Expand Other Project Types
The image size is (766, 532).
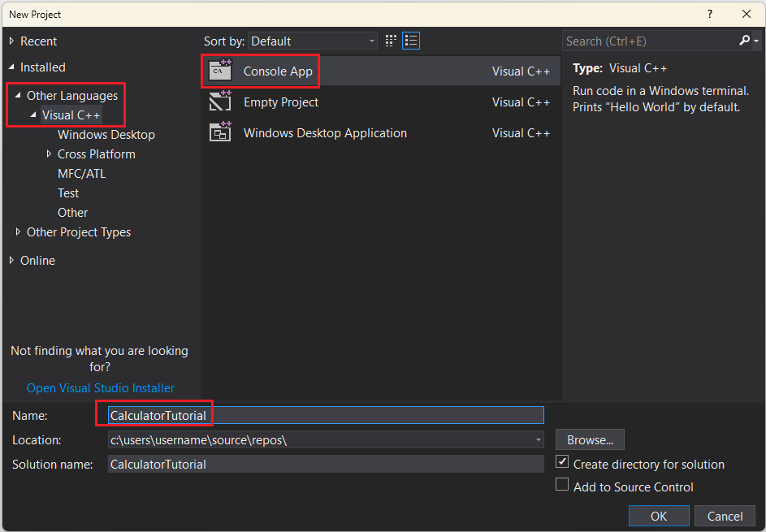click(x=19, y=231)
